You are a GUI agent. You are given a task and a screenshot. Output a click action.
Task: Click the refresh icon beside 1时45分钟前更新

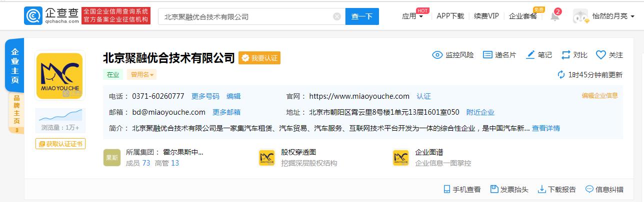(x=561, y=75)
